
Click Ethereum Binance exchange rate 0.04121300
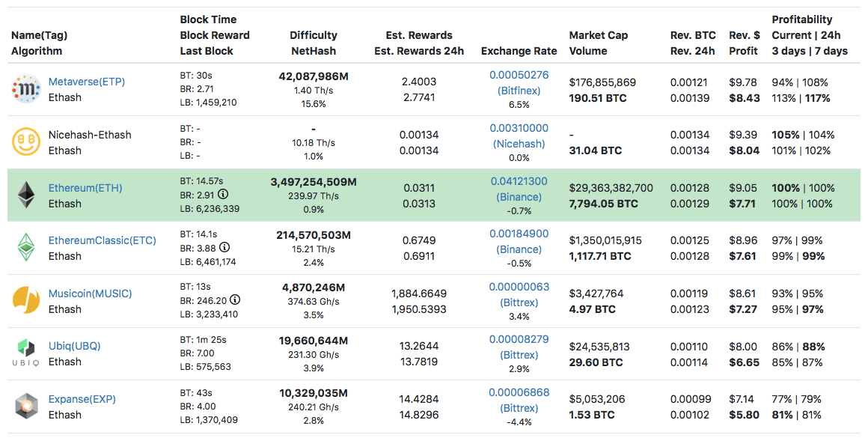pos(519,181)
